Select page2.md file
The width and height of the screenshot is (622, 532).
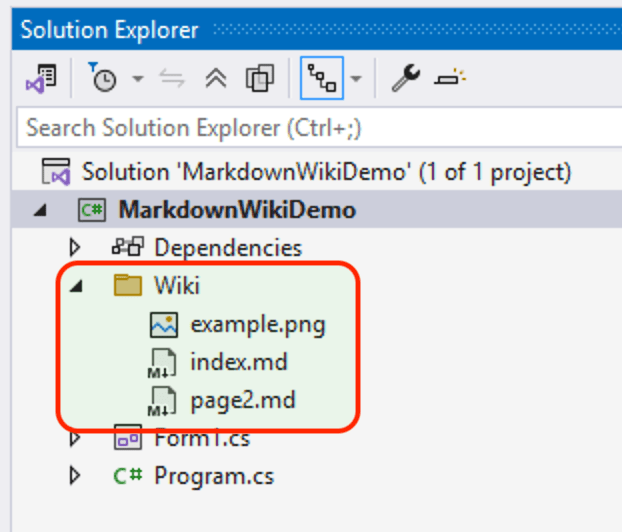coord(242,400)
